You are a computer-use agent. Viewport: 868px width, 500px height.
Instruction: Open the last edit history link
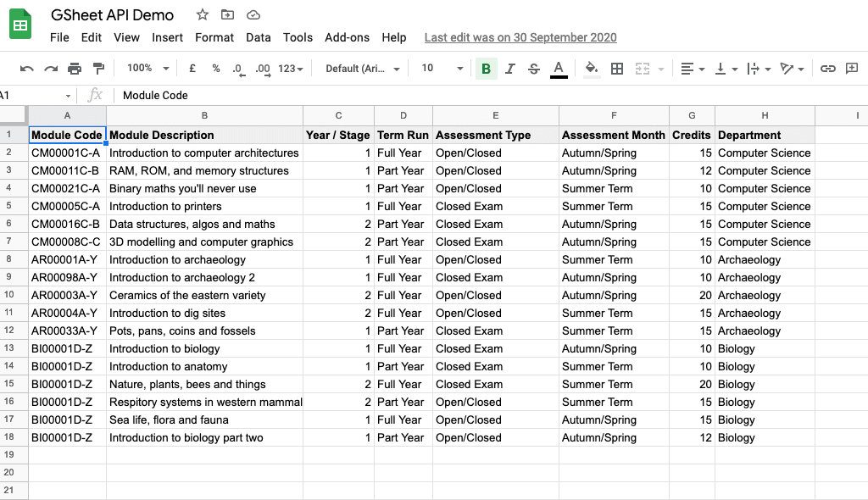tap(520, 37)
